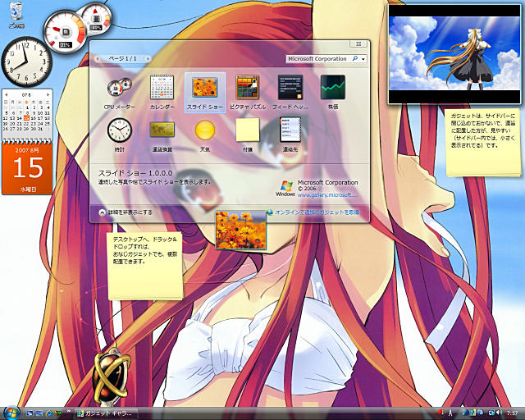Go to previous gallery page arrow
Viewport: 525px width, 420px height.
pos(98,58)
